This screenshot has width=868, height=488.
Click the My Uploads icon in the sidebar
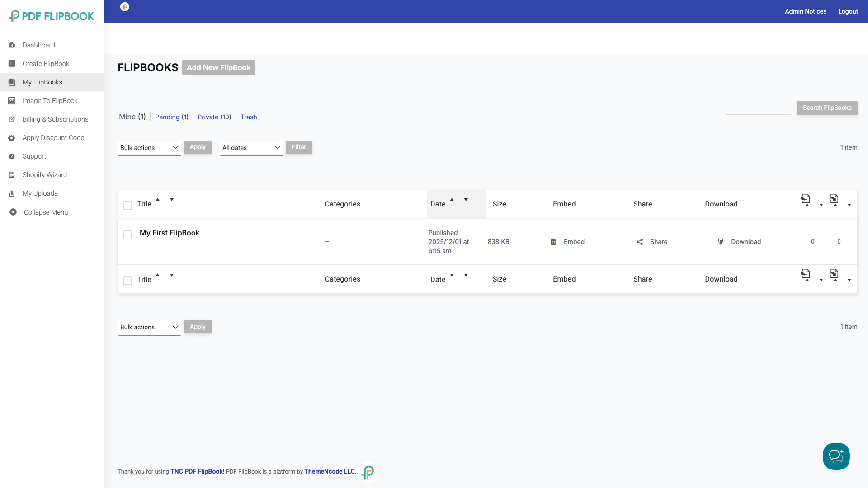(12, 193)
